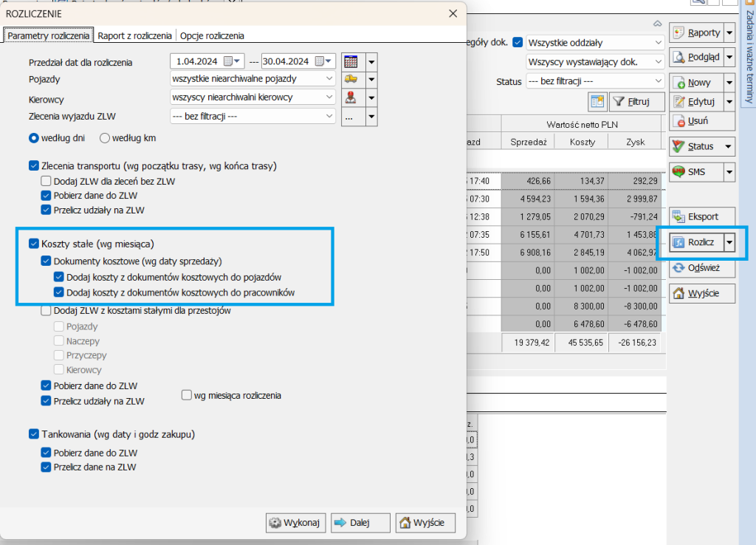
Task: Uncheck 'Tankowania (wg daty i godz zakupu)'
Action: [33, 434]
